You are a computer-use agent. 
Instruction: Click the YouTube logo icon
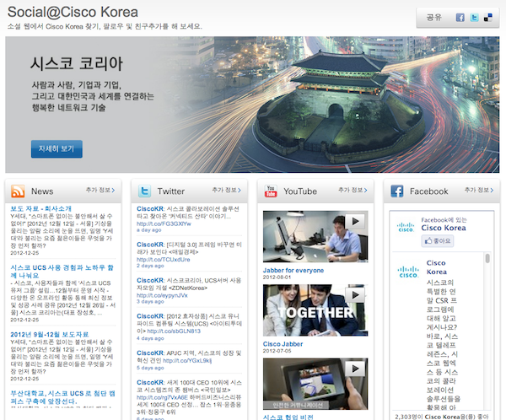271,191
